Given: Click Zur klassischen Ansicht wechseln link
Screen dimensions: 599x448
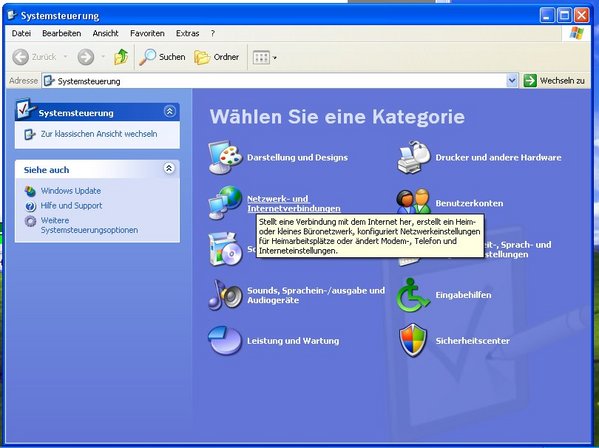Looking at the screenshot, I should (x=99, y=134).
